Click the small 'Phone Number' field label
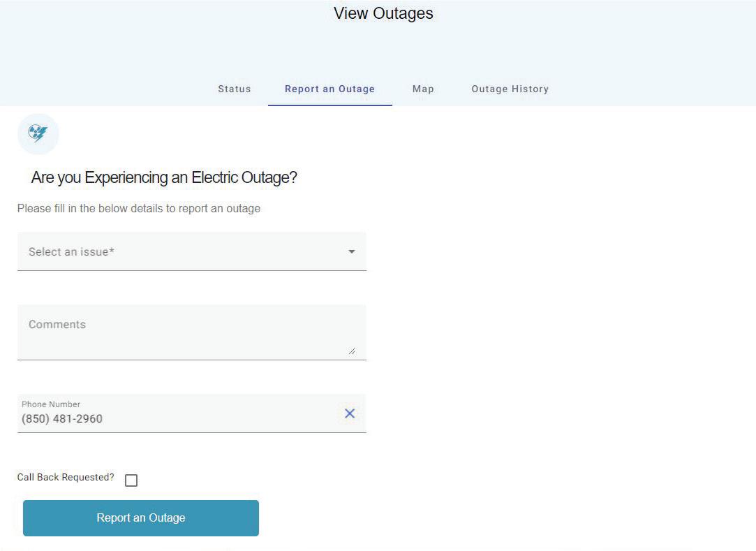Screen dimensions: 756x551 click(51, 404)
